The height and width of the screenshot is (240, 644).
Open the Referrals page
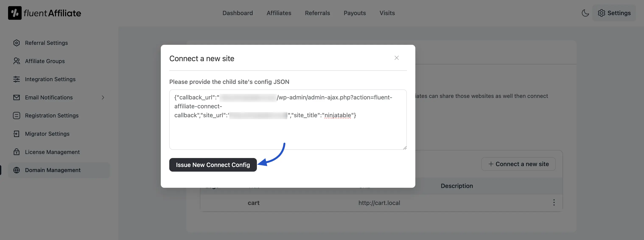coord(317,13)
